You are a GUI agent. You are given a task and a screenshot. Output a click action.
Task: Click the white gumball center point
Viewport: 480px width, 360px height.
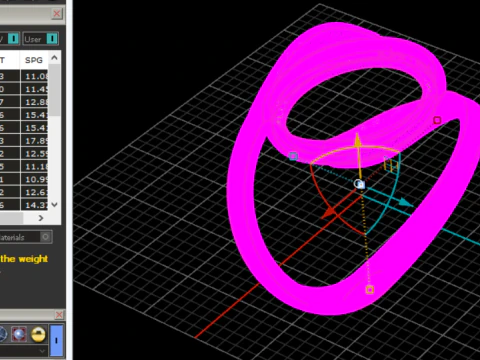359,184
